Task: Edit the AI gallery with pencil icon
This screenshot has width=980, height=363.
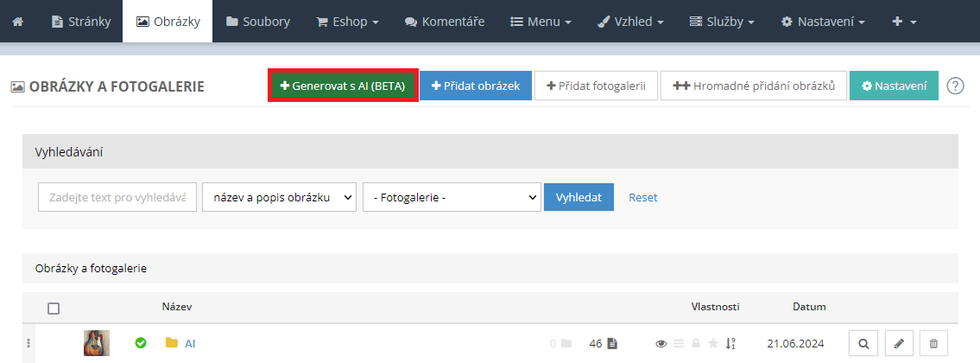Action: (899, 343)
